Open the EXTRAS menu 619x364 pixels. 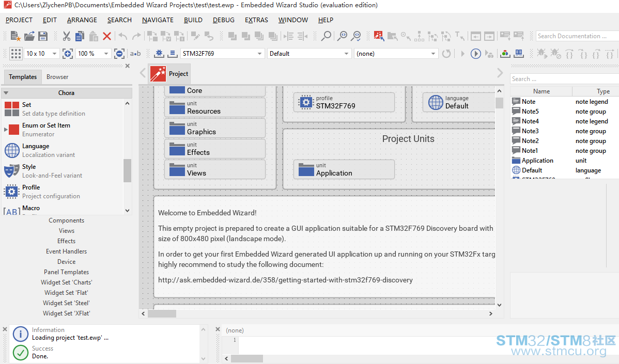(x=256, y=20)
